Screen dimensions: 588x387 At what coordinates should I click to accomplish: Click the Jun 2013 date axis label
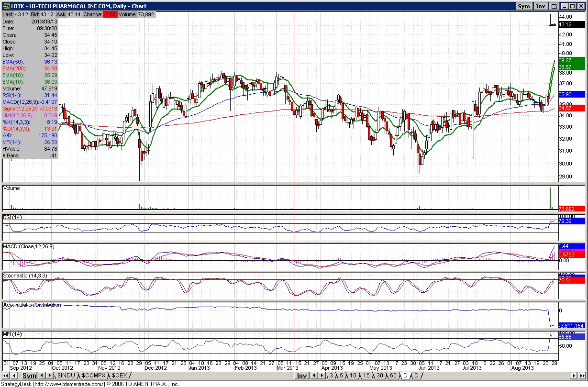coord(429,368)
